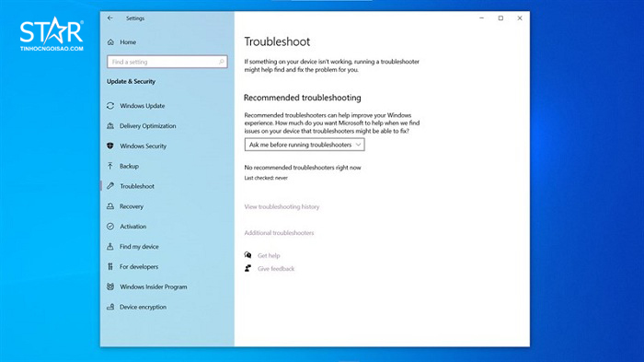The height and width of the screenshot is (362, 644).
Task: Click the Home icon in sidebar
Action: coord(110,42)
